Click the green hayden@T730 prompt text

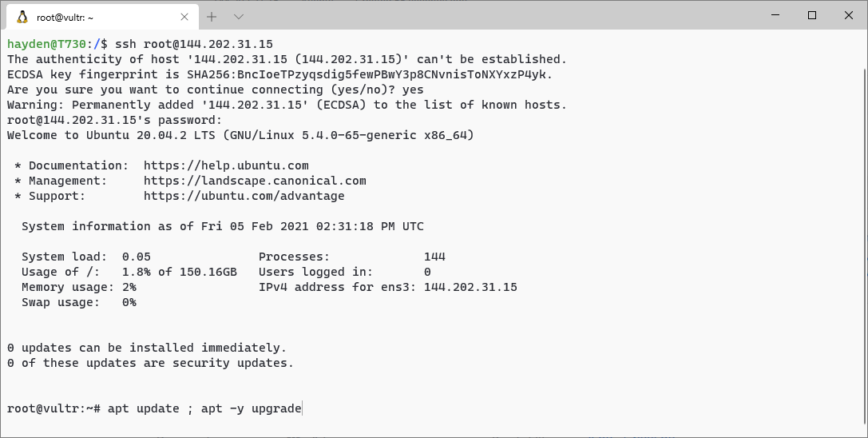point(46,44)
